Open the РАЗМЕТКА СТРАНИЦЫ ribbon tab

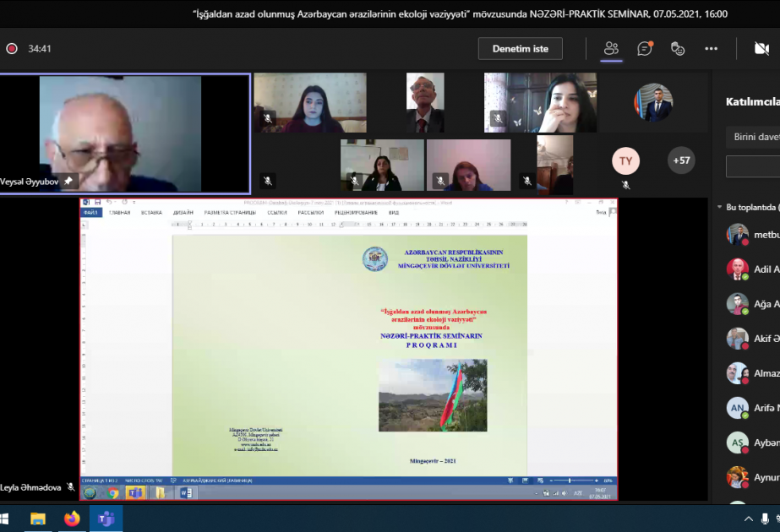[x=230, y=212]
